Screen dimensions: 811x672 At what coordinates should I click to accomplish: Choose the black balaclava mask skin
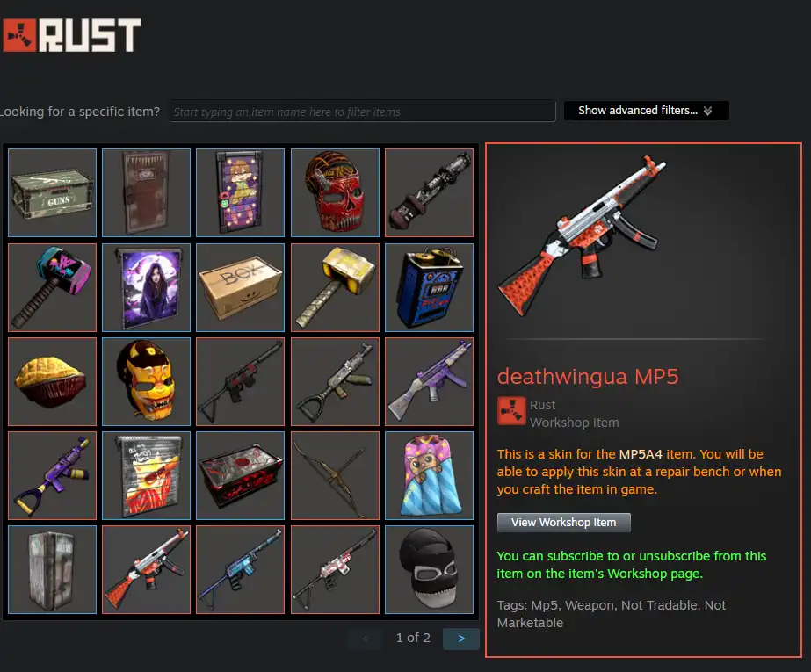[x=430, y=569]
